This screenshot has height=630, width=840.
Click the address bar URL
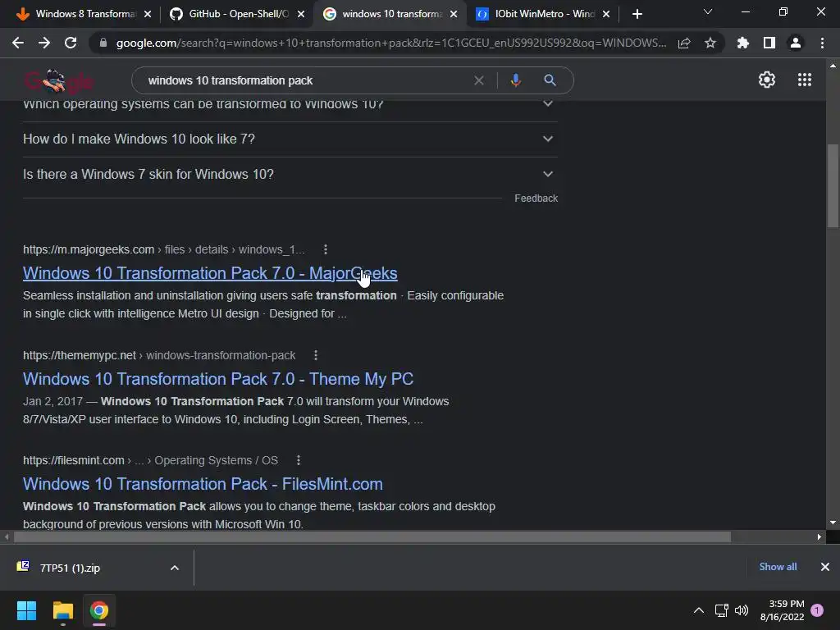coord(391,43)
